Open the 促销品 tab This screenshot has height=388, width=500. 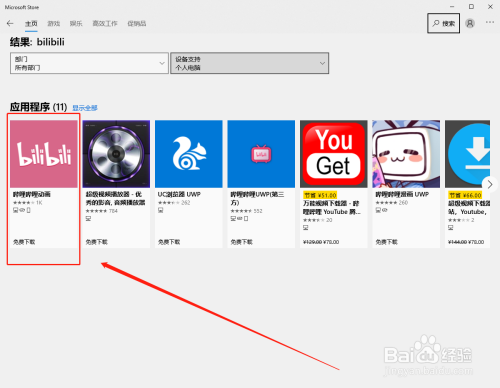coord(137,23)
